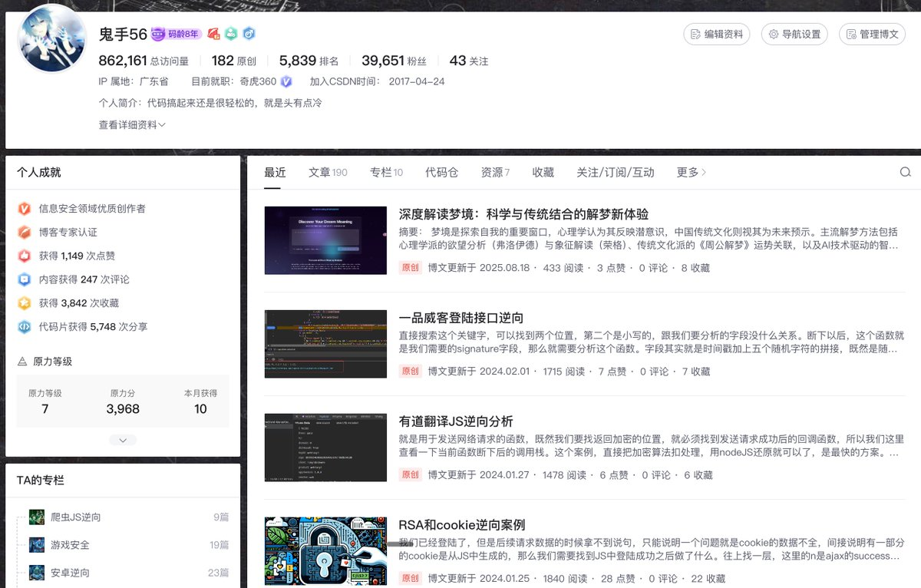Open the article RSA和cookie逆向案例
Image resolution: width=921 pixels, height=588 pixels.
coord(462,525)
